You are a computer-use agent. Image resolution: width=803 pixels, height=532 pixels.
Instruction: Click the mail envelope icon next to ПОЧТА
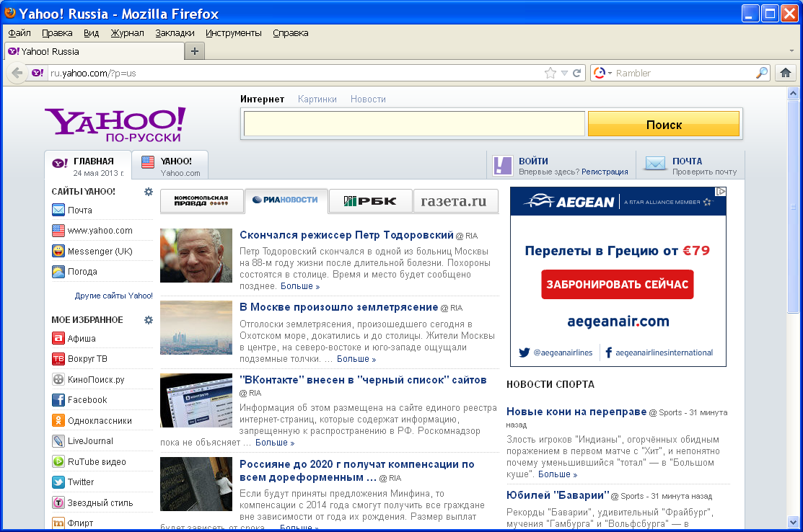pyautogui.click(x=655, y=164)
